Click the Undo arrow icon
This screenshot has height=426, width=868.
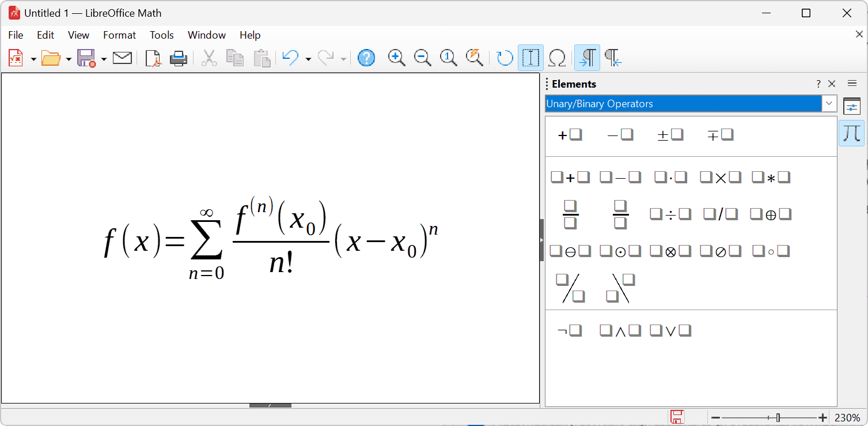(x=291, y=58)
